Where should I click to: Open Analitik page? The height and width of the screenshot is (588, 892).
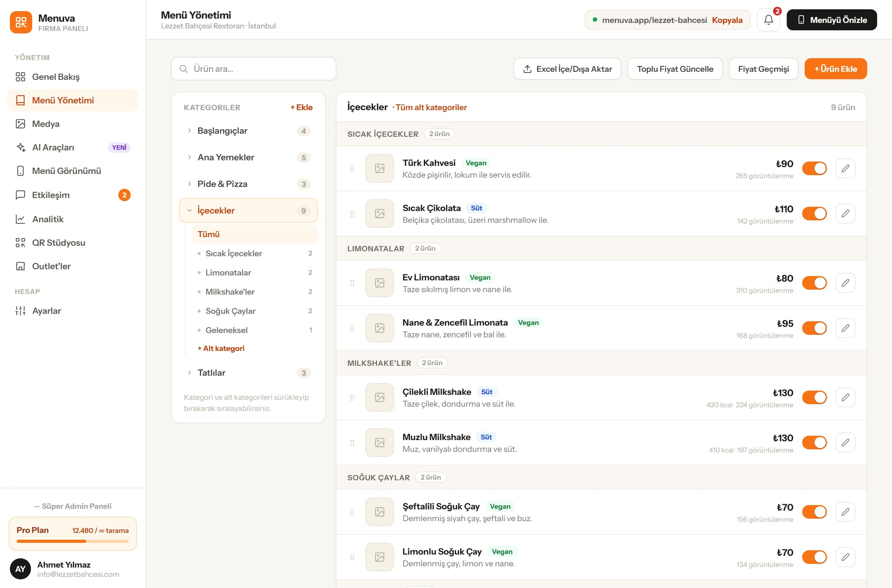pos(73,219)
